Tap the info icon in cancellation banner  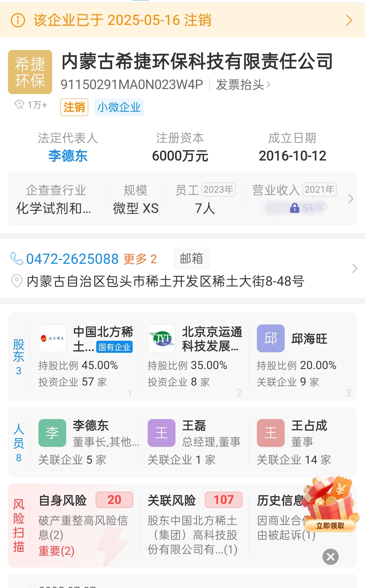18,20
